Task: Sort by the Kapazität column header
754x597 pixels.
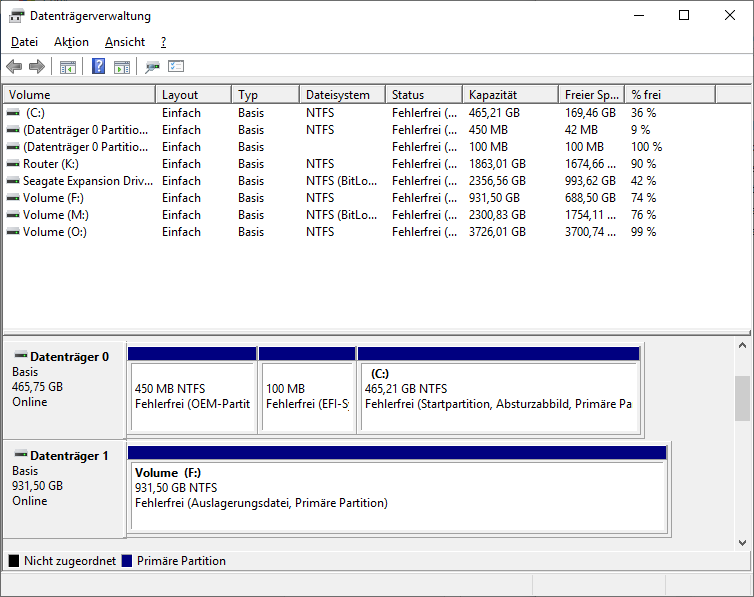Action: (511, 95)
